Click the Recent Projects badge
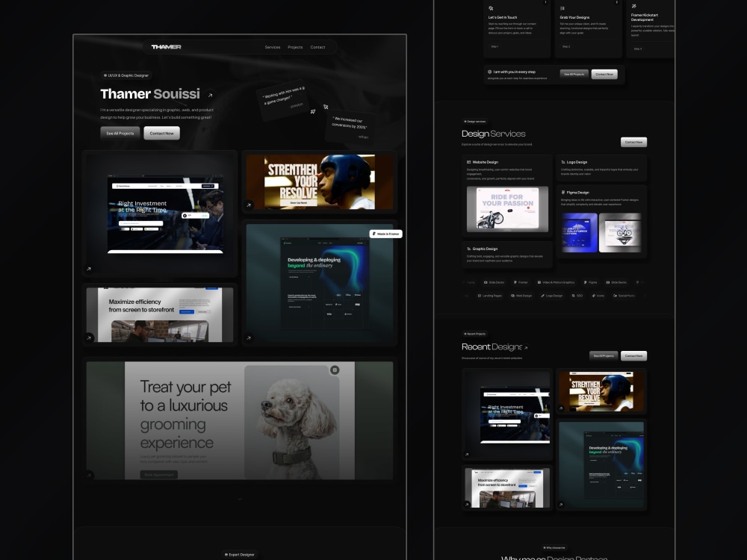 point(474,334)
